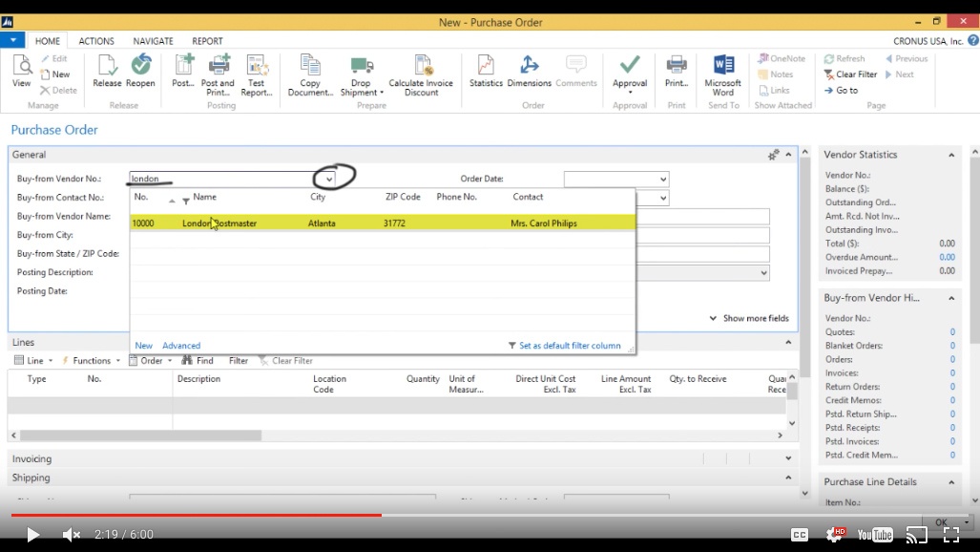
Task: Click Advanced link in vendor lookup
Action: click(181, 346)
